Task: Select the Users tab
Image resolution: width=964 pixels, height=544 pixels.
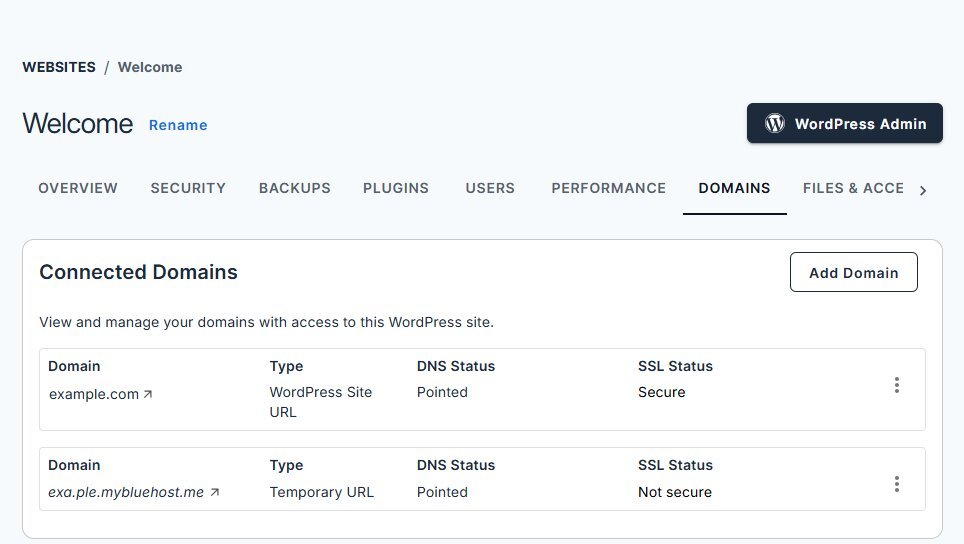Action: click(490, 188)
